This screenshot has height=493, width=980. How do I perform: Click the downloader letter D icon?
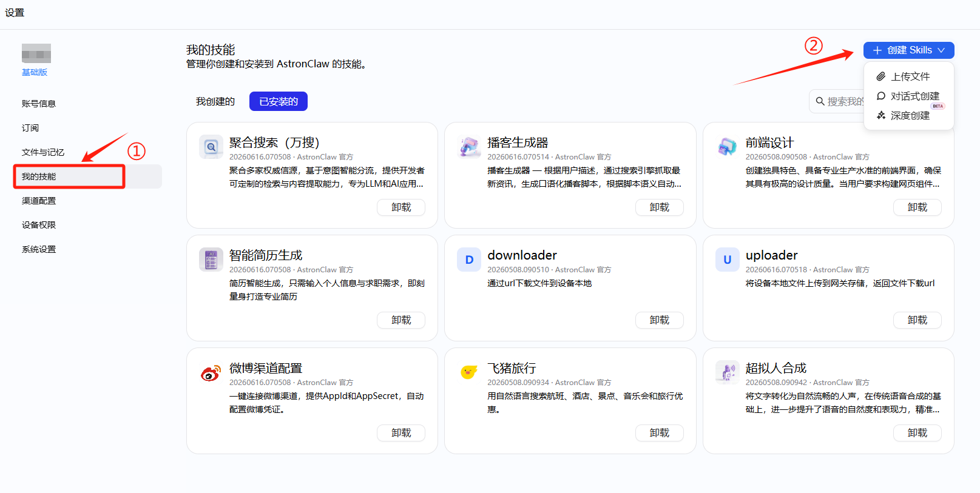[469, 260]
